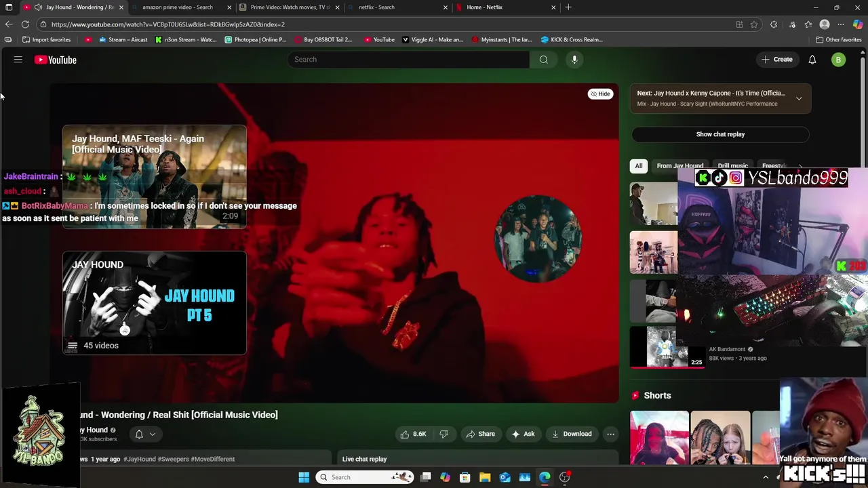The height and width of the screenshot is (488, 868).
Task: Open Edge Copilot icon in the toolbar
Action: pos(858,24)
